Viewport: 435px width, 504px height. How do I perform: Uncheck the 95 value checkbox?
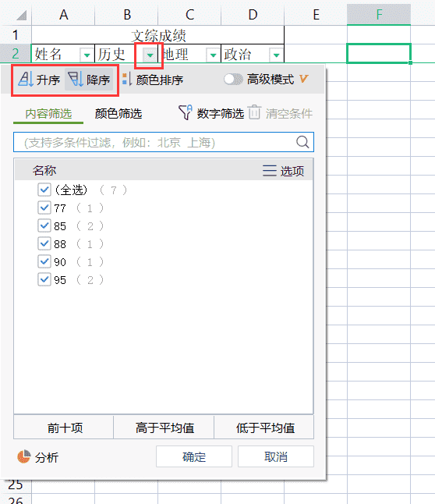point(44,279)
